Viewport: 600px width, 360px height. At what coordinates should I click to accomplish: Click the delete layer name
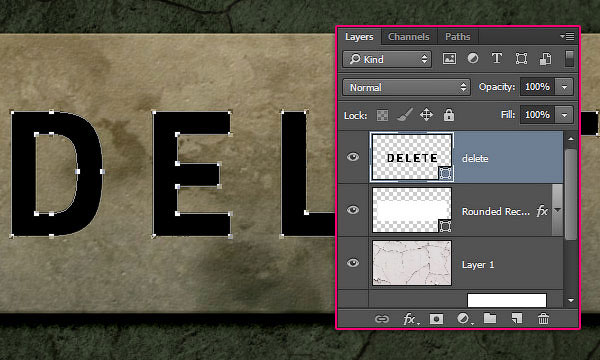[475, 158]
